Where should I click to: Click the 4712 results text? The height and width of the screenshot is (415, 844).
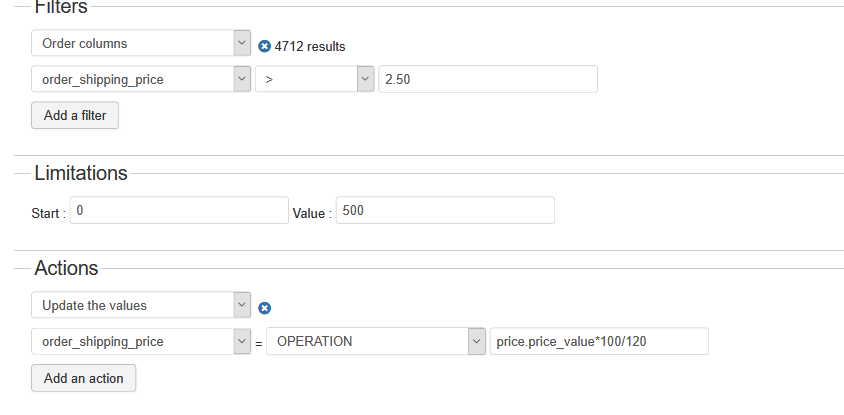310,46
